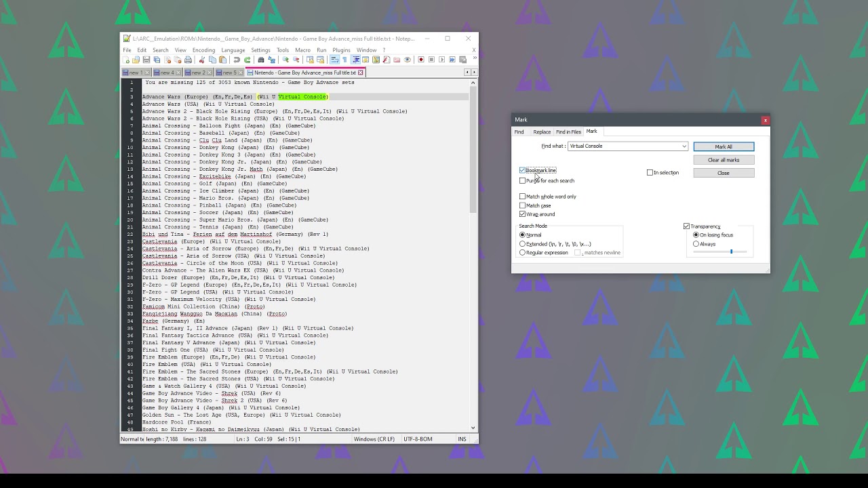Viewport: 868px width, 488px height.
Task: Click the Paste clipboard icon
Action: pyautogui.click(x=222, y=60)
